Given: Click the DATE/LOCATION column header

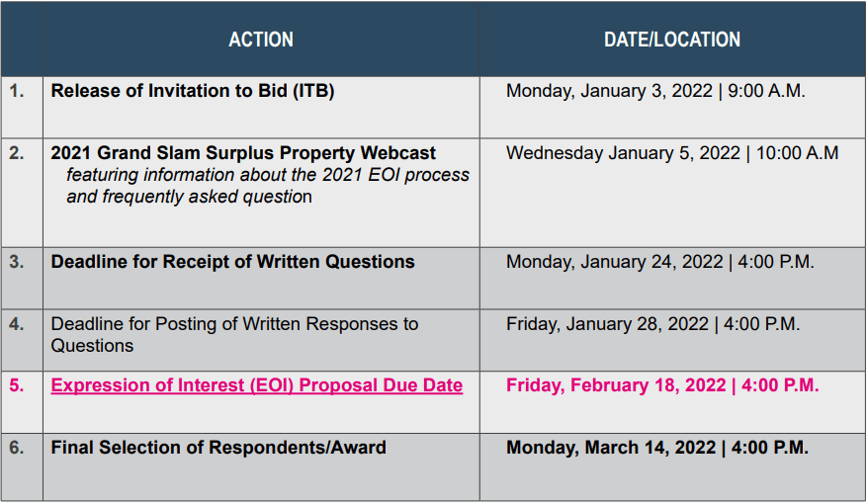Looking at the screenshot, I should [672, 40].
